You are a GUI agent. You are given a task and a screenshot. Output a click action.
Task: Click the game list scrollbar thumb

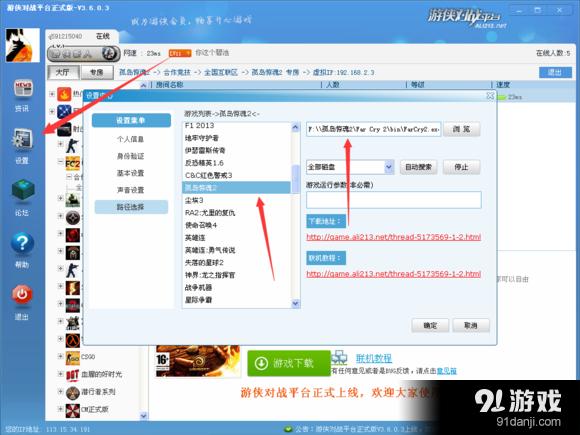[295, 179]
